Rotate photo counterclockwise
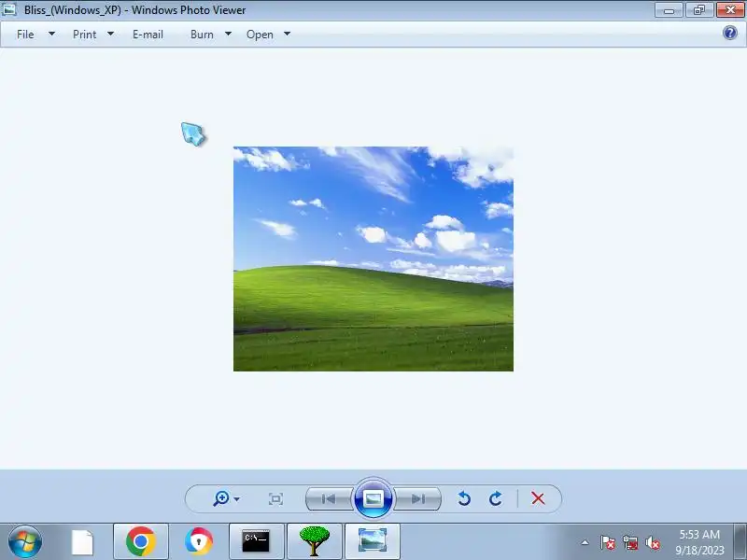 [464, 498]
